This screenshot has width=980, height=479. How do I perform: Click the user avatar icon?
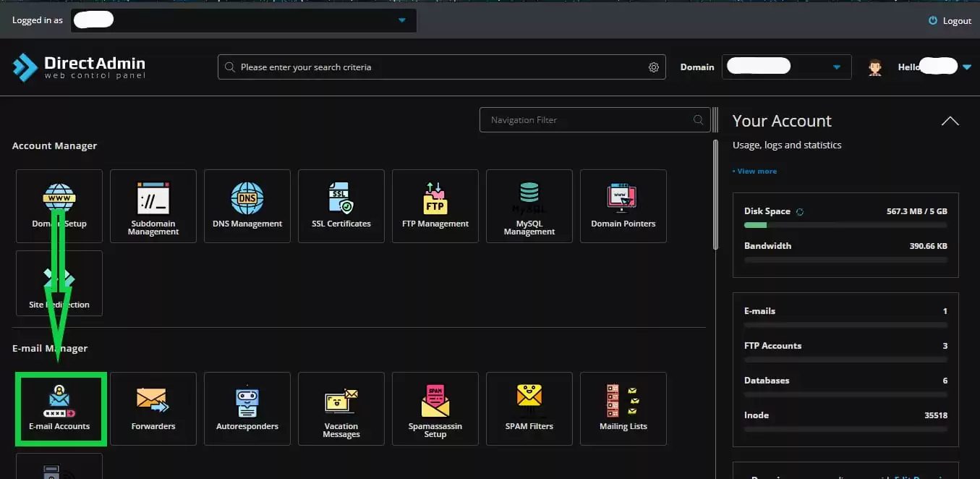point(875,67)
